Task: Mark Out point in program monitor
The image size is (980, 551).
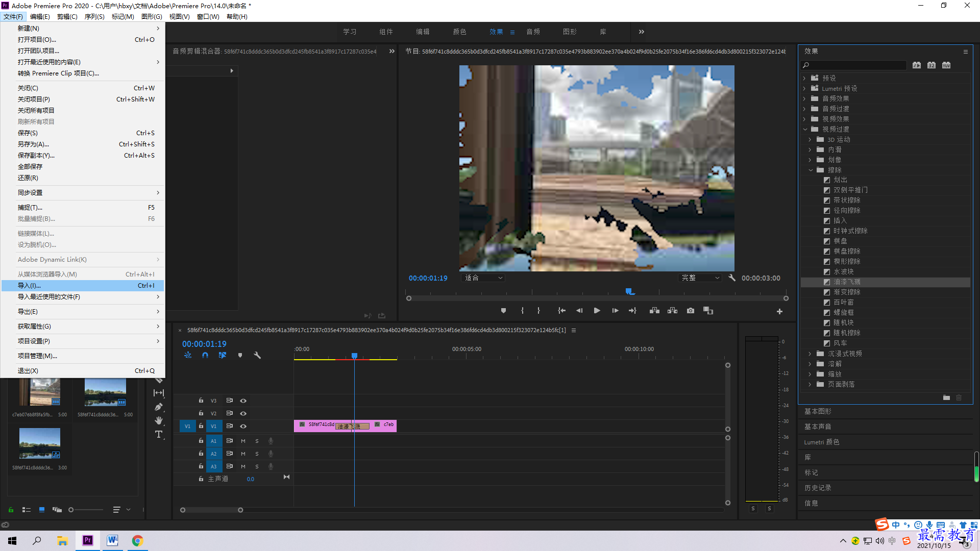Action: pyautogui.click(x=538, y=311)
